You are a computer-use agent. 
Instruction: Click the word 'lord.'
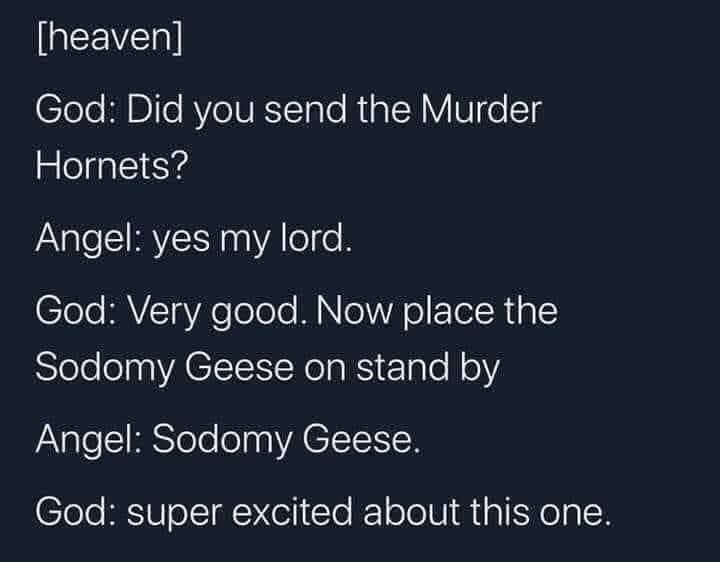point(316,238)
